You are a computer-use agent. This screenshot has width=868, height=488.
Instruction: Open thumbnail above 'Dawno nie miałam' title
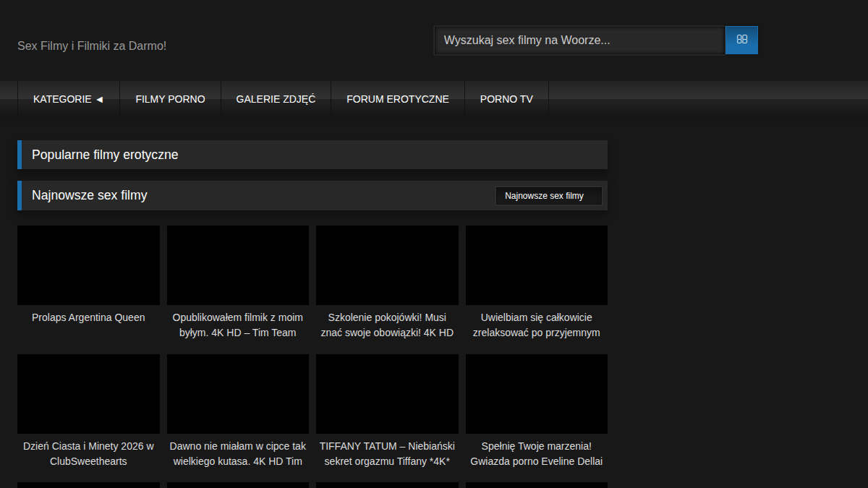click(x=238, y=394)
